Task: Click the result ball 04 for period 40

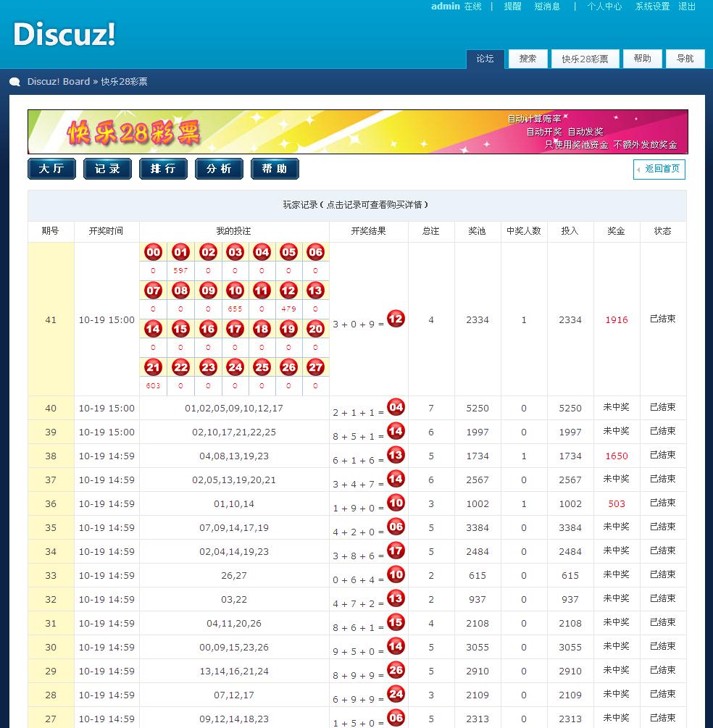Action: click(x=396, y=407)
